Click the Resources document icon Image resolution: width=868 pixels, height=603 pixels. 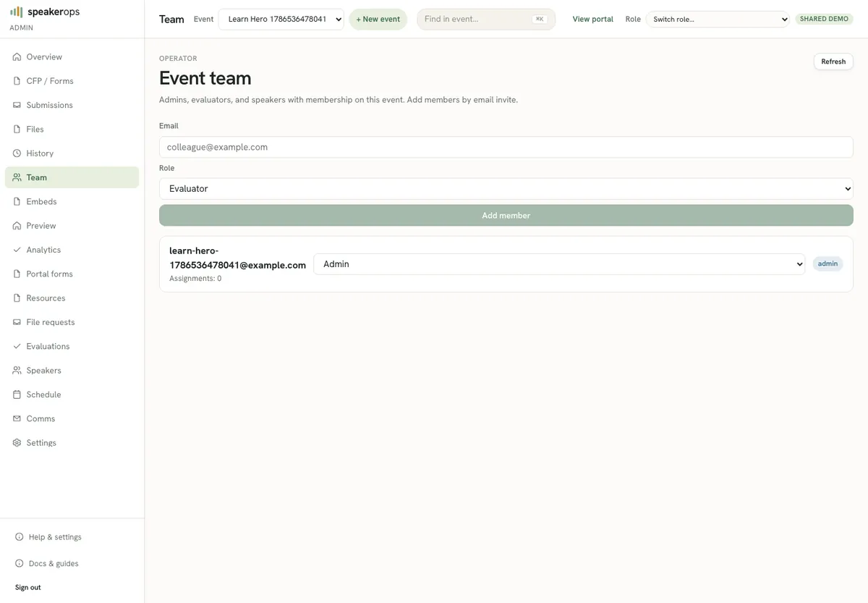(17, 298)
